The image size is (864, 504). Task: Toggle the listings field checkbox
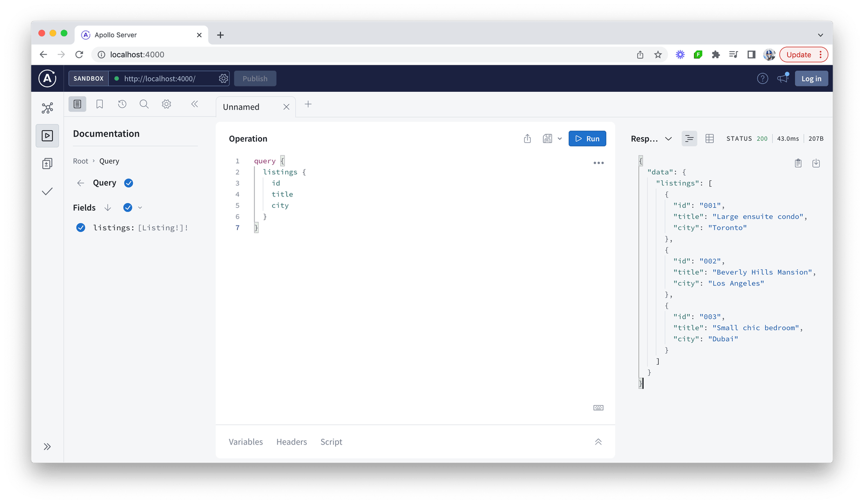[x=81, y=228]
